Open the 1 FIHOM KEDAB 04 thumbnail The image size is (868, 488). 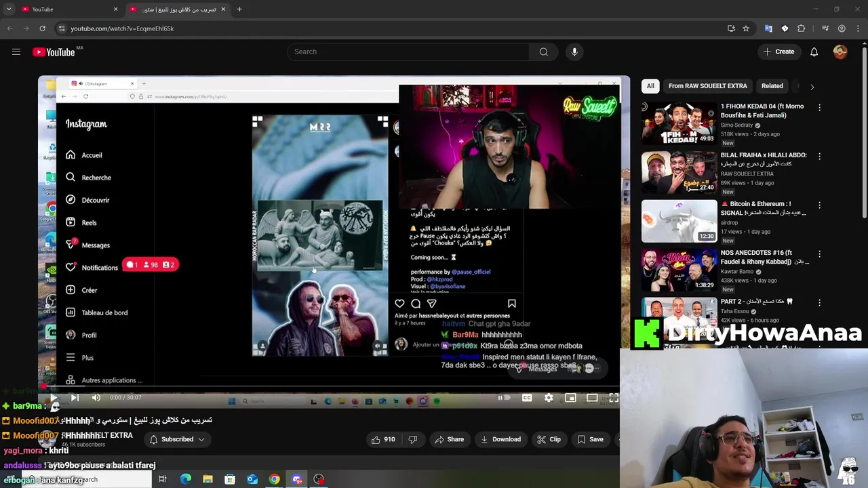(x=679, y=123)
